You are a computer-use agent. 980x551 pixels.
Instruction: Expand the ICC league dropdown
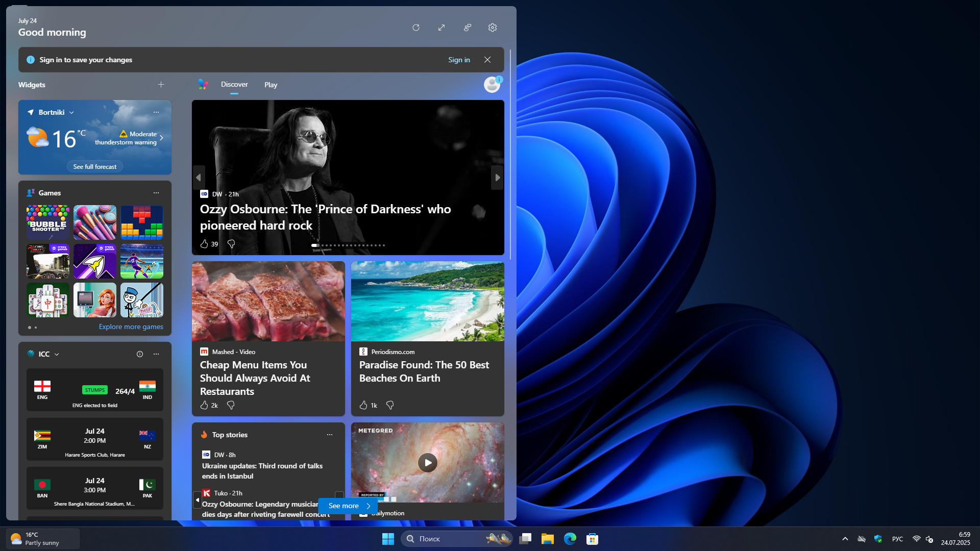click(x=57, y=355)
